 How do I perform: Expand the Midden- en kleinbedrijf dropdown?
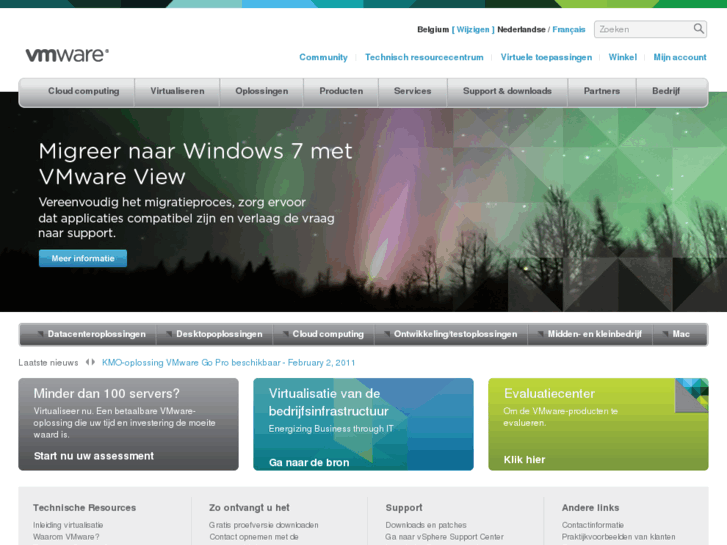[x=590, y=334]
